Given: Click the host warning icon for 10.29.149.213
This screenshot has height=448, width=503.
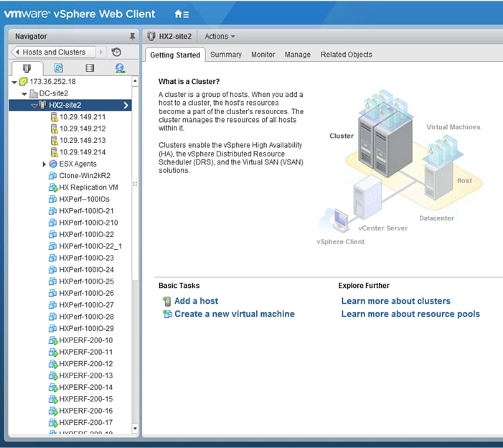Looking at the screenshot, I should 55,141.
